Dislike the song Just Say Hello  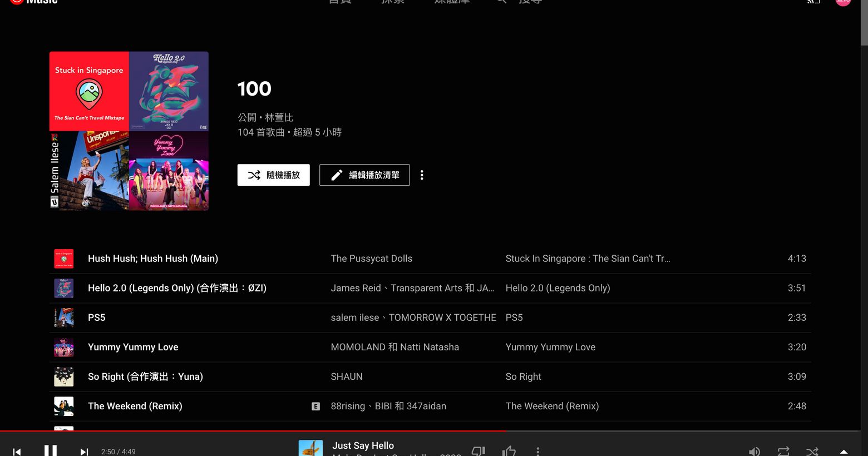479,451
